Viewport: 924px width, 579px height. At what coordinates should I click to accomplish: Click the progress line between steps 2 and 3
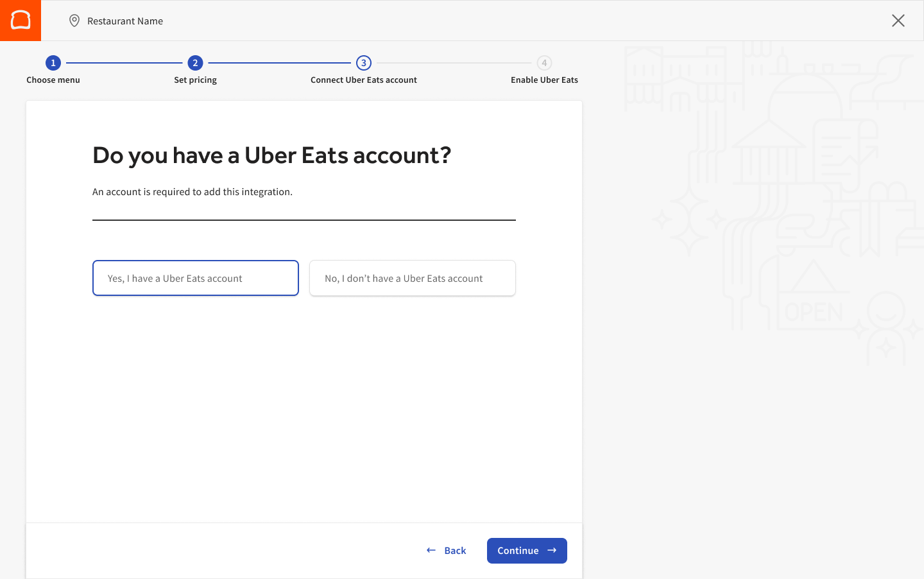point(279,63)
